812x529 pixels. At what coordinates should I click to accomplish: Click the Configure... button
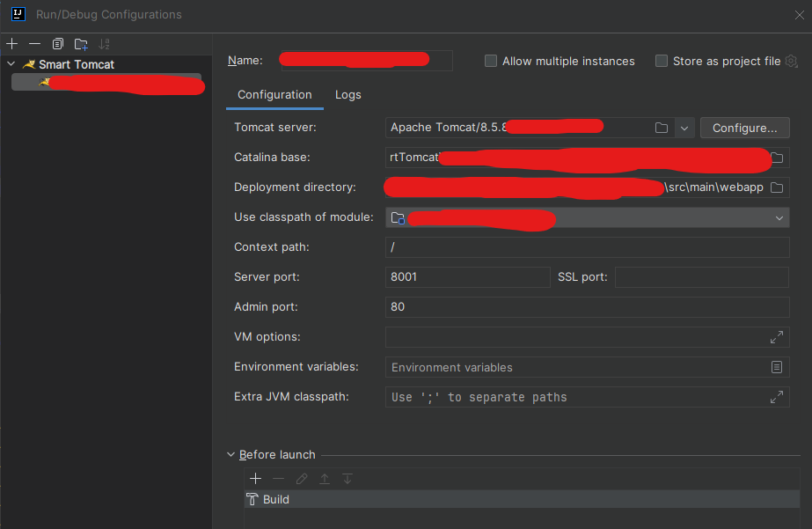(744, 128)
